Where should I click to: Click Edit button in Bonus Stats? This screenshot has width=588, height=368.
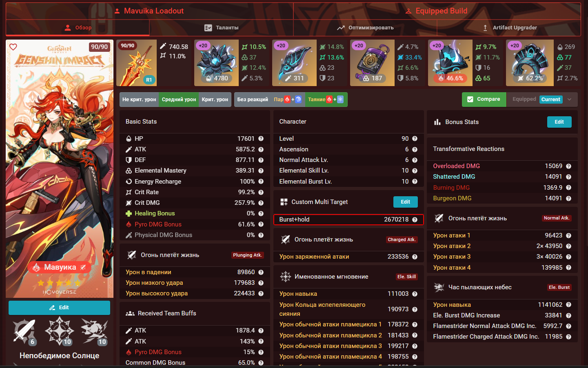[559, 122]
